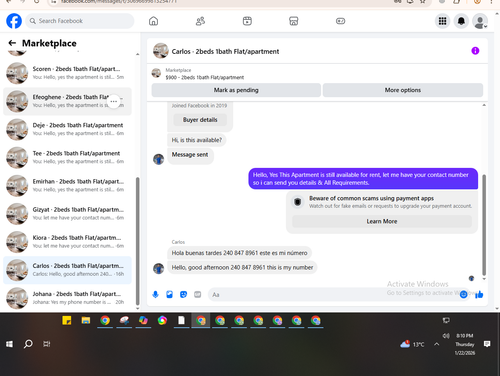Viewport: 500px width, 376px height.
Task: Open Buyer details button
Action: coord(200,120)
